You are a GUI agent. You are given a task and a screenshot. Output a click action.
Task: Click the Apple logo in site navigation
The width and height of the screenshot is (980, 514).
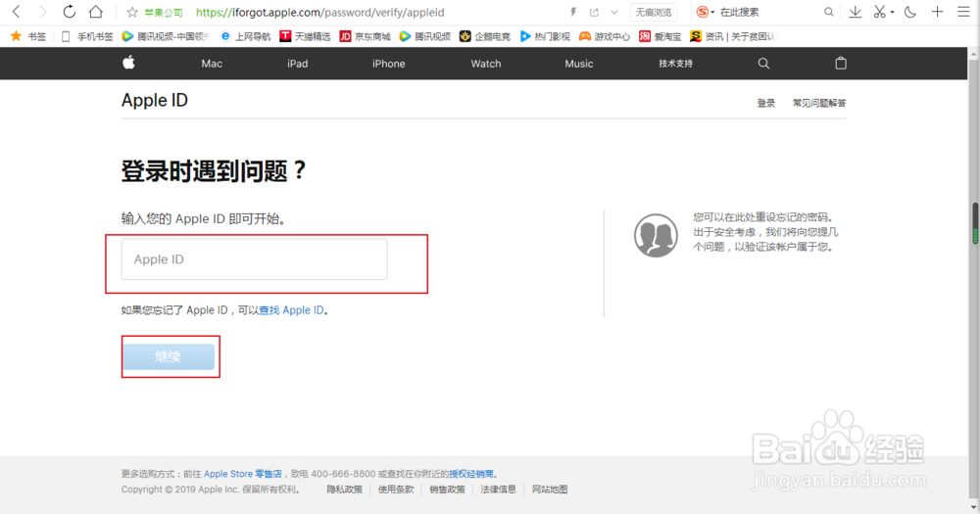click(x=128, y=63)
